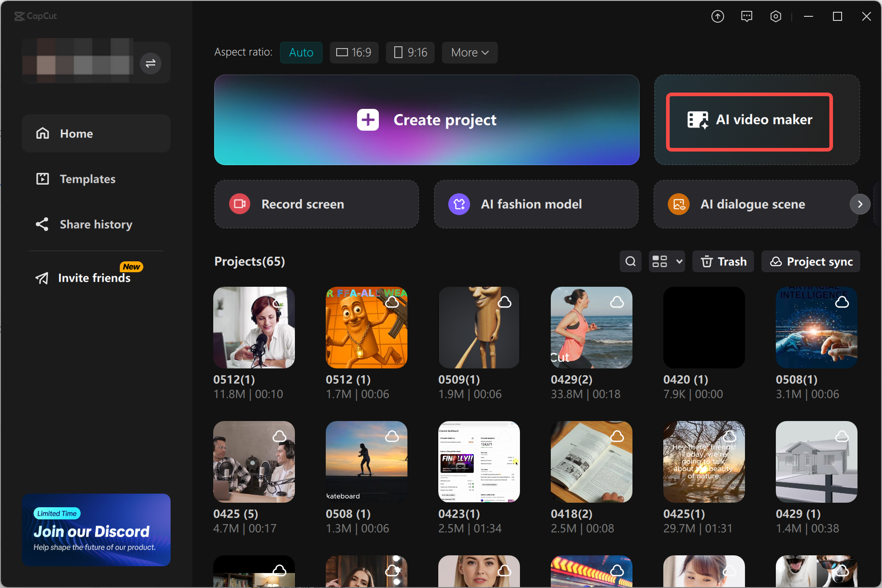Start a Project sync
Viewport: 882px width, 588px height.
click(x=810, y=261)
